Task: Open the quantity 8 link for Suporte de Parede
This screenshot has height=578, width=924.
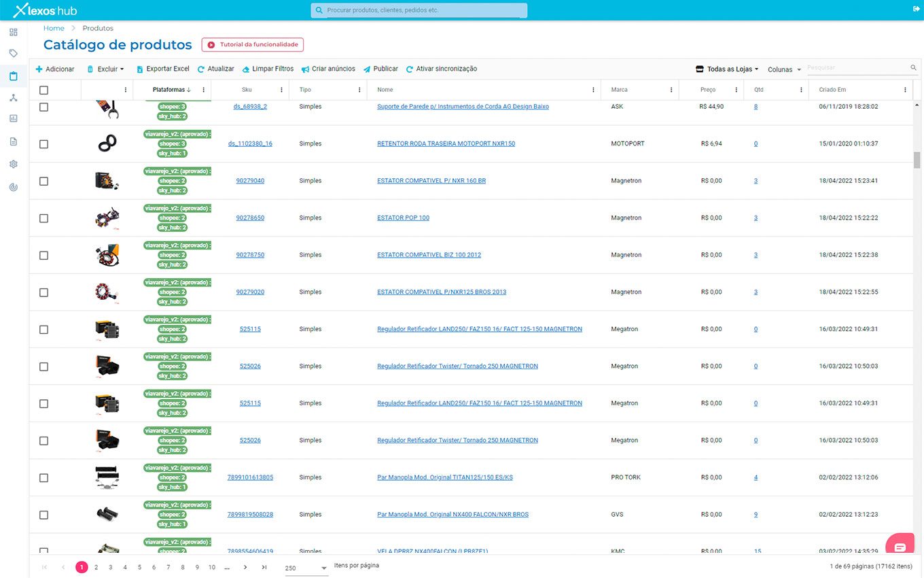Action: click(756, 107)
